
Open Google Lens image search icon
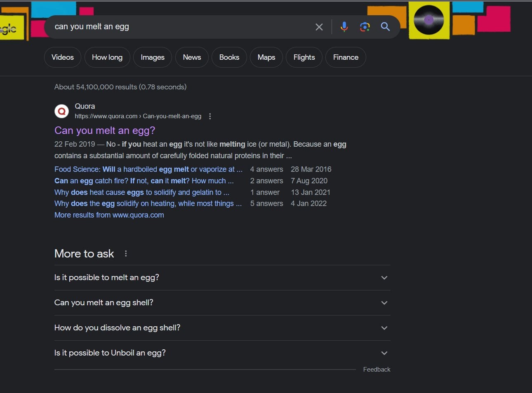365,27
